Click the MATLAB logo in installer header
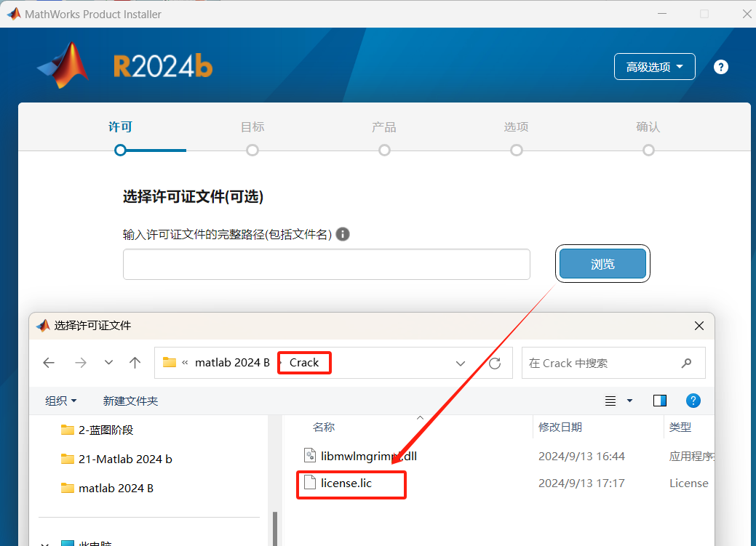 pyautogui.click(x=63, y=65)
